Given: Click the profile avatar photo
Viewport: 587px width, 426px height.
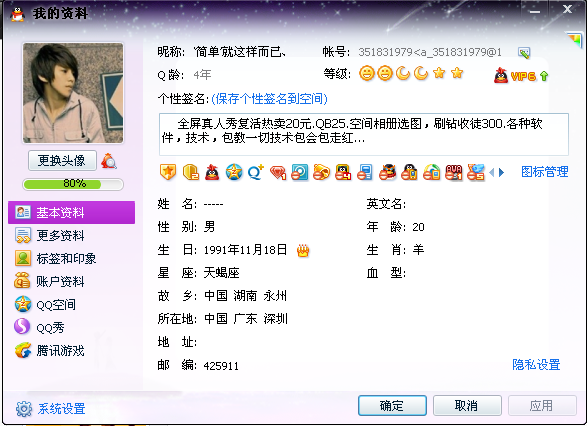Looking at the screenshot, I should pos(73,93).
